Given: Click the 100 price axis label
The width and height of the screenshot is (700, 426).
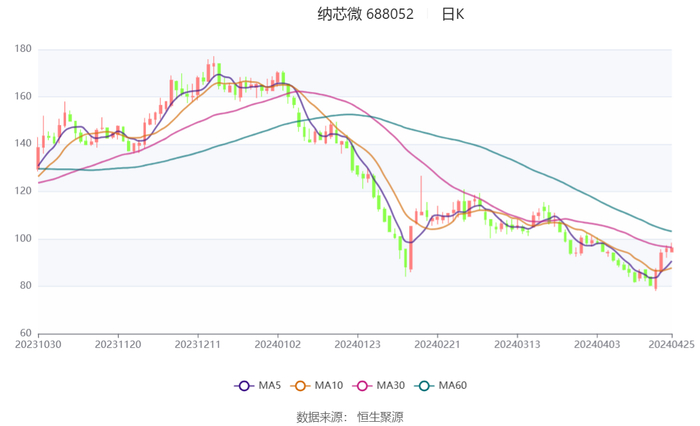Looking at the screenshot, I should click(24, 239).
